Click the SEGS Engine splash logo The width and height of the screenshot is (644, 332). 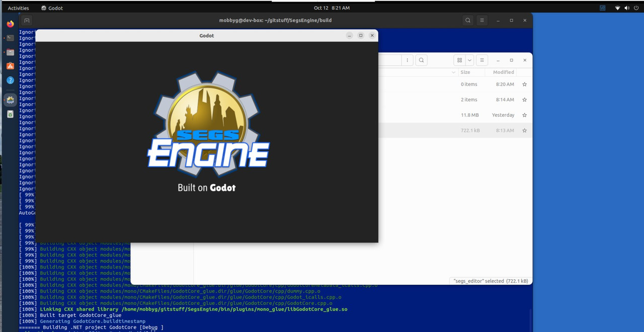208,124
